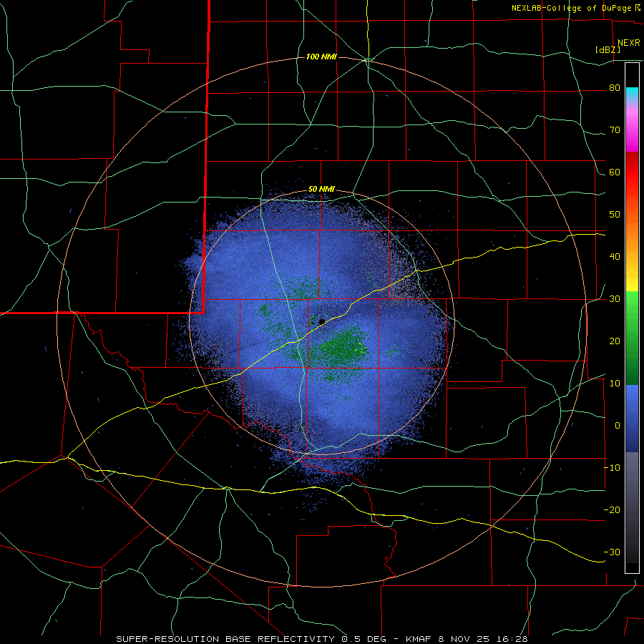The image size is (644, 644).
Task: Click the 60 value on the dBZ scale
Action: 615,172
